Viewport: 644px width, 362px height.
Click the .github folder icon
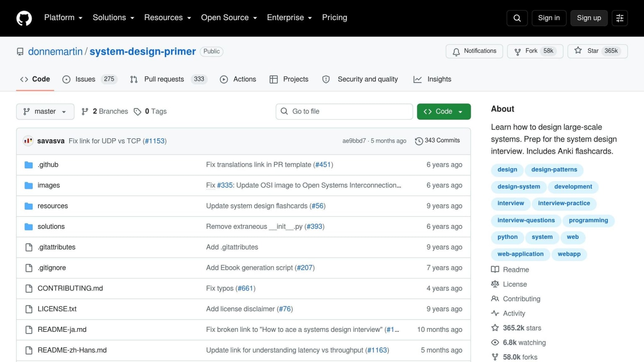(29, 165)
